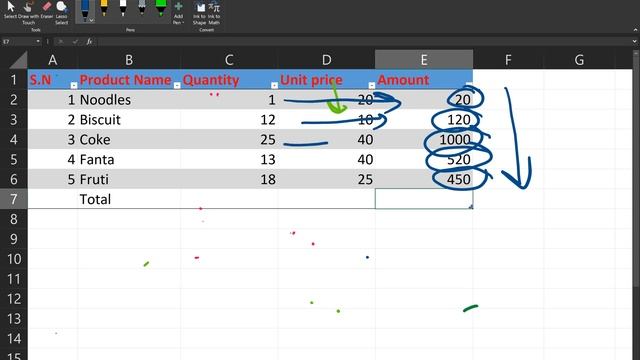The height and width of the screenshot is (360, 640).
Task: Click the amount '120' cell
Action: (x=424, y=120)
